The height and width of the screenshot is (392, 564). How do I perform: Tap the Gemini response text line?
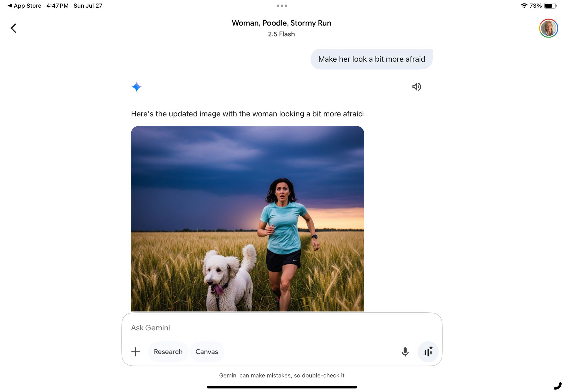tap(248, 114)
